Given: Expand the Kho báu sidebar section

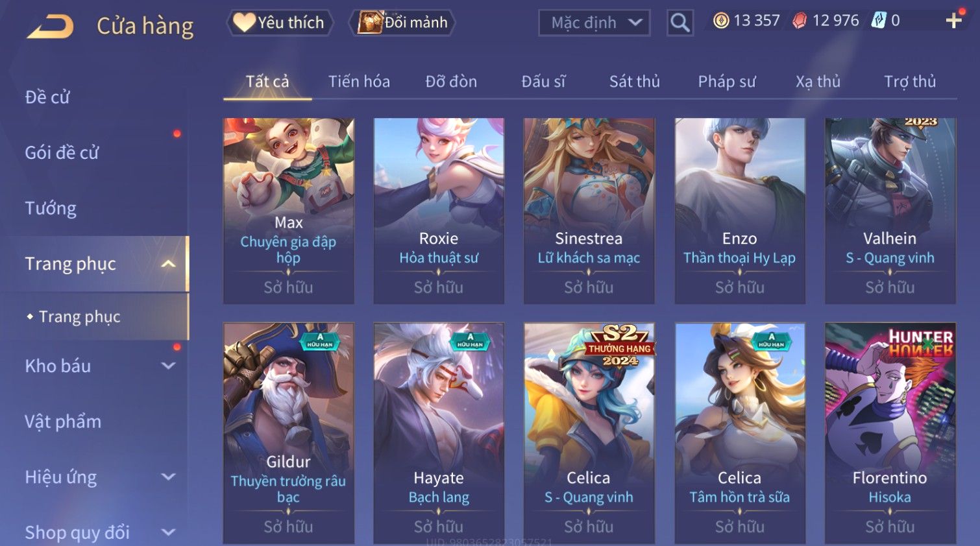Looking at the screenshot, I should tap(168, 366).
